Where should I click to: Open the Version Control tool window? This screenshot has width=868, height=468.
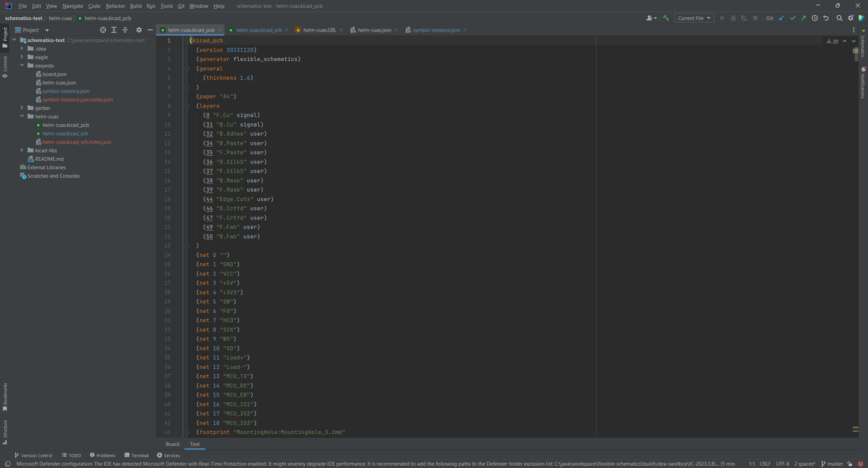[34, 456]
